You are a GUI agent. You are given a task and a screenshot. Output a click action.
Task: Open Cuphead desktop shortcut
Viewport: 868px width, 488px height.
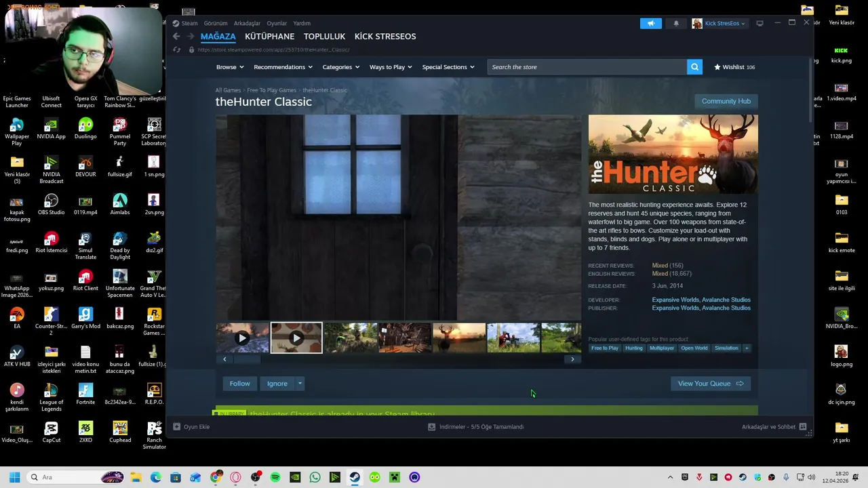pos(120,432)
